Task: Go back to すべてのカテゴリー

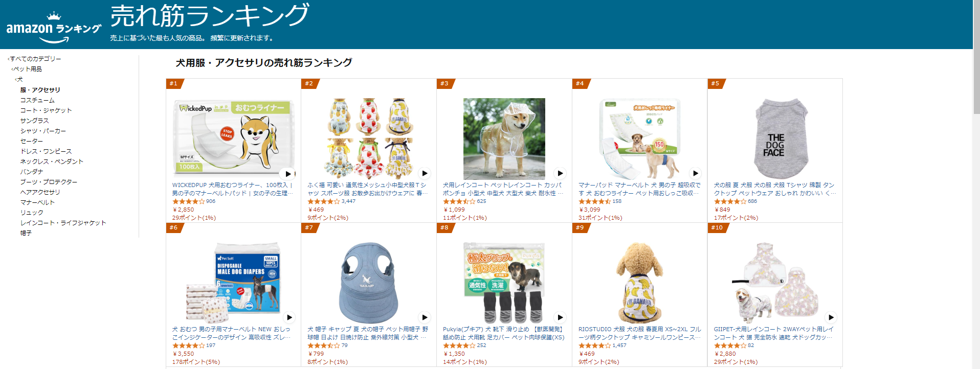Action: [35, 59]
